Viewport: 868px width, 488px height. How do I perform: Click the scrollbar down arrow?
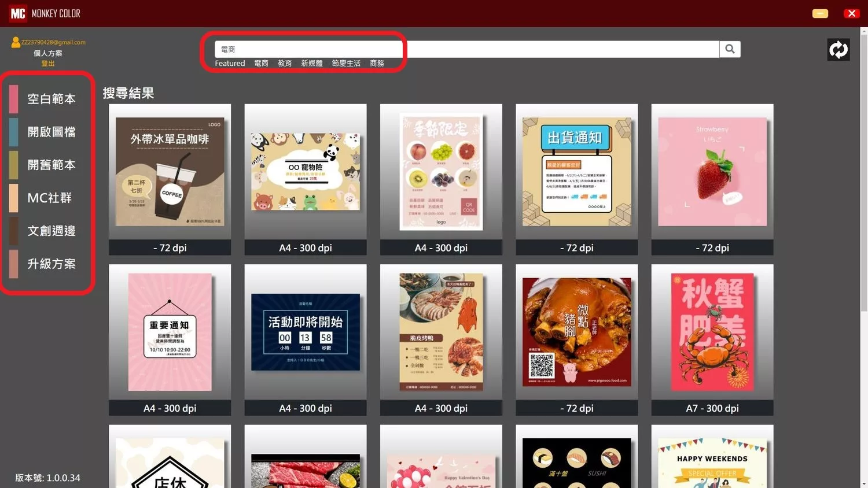(x=863, y=483)
